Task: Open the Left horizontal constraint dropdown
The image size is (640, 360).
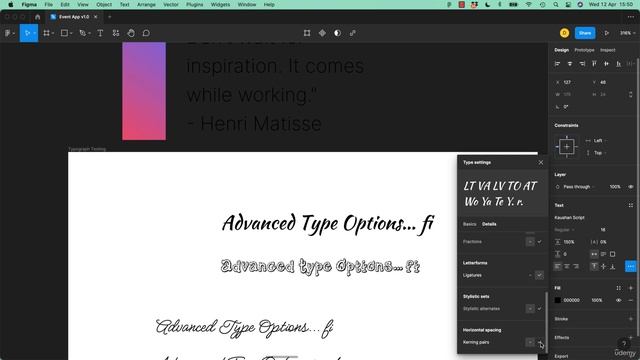Action: click(x=597, y=140)
